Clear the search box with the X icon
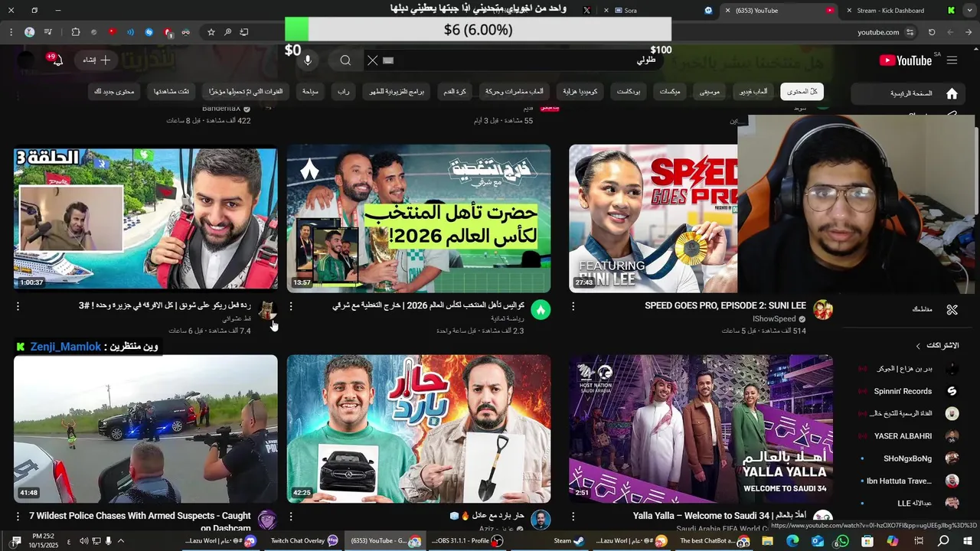The height and width of the screenshot is (551, 980). [372, 60]
